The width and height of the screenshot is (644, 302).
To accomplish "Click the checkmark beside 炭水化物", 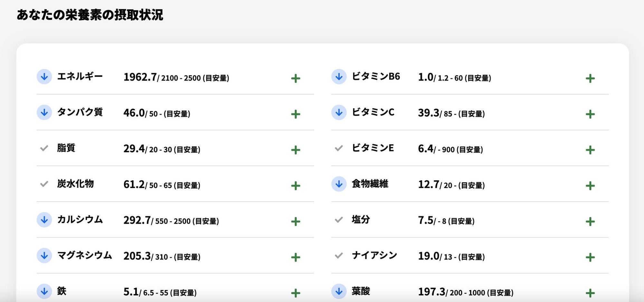I will (x=44, y=184).
